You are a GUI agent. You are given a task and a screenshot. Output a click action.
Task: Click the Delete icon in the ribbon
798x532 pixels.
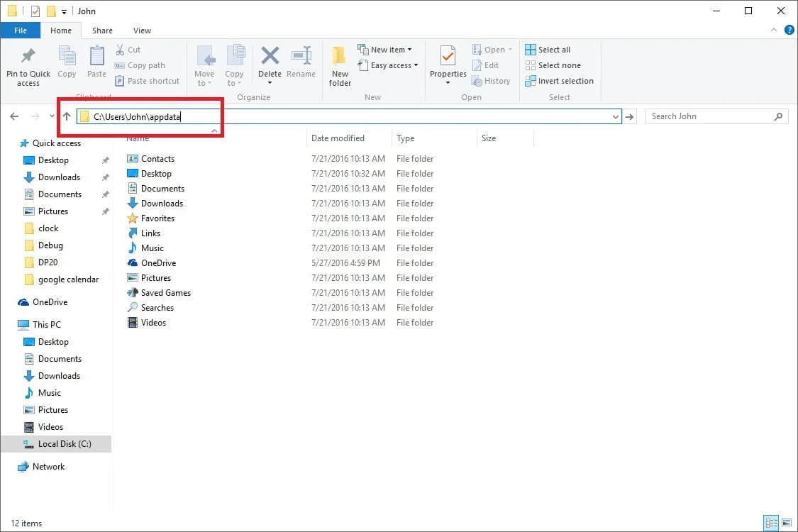tap(270, 63)
